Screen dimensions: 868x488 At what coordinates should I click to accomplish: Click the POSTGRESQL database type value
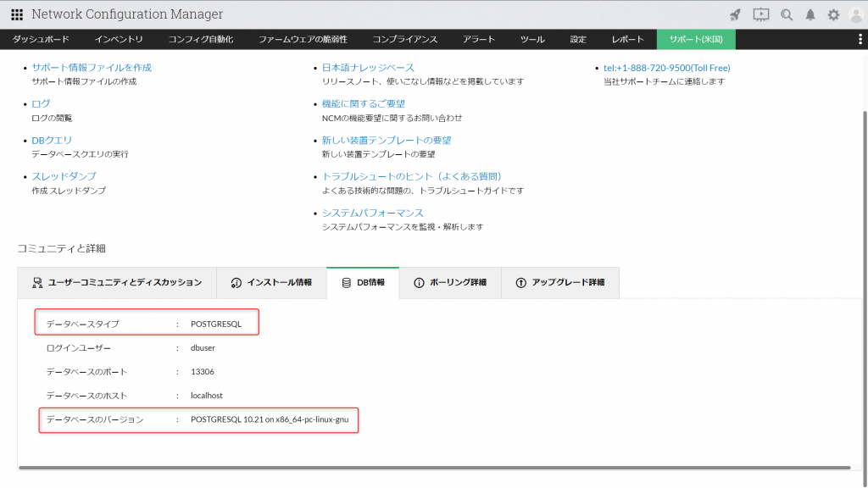click(x=216, y=324)
